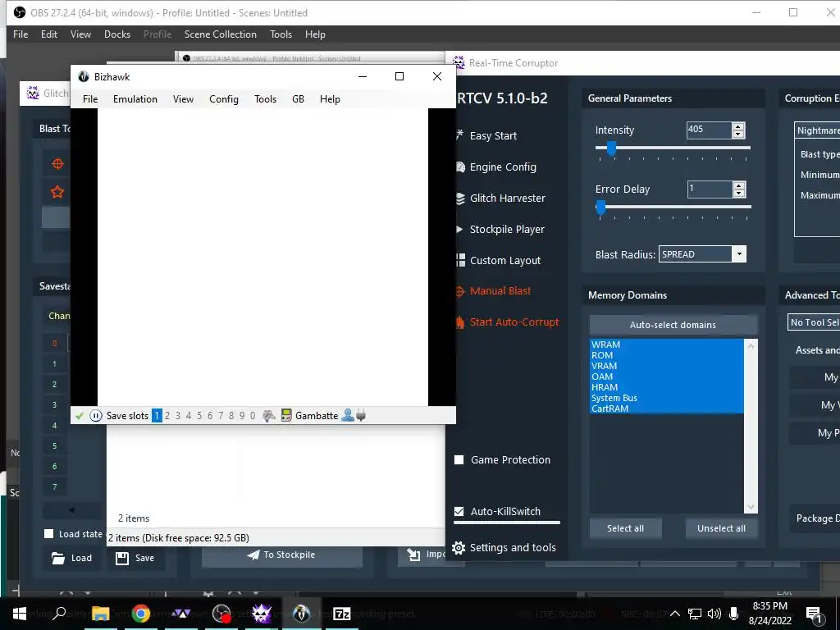Open the No Tool Selected dropdown

[x=814, y=322]
